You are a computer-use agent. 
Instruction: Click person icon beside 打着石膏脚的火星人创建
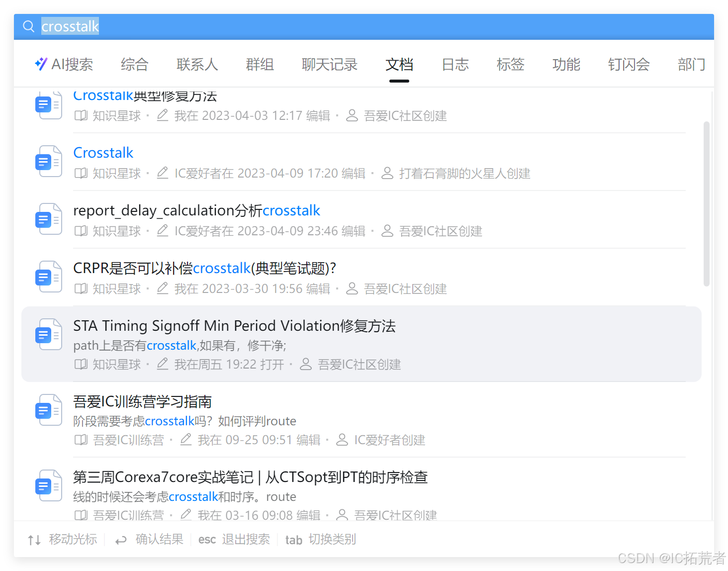click(x=387, y=173)
